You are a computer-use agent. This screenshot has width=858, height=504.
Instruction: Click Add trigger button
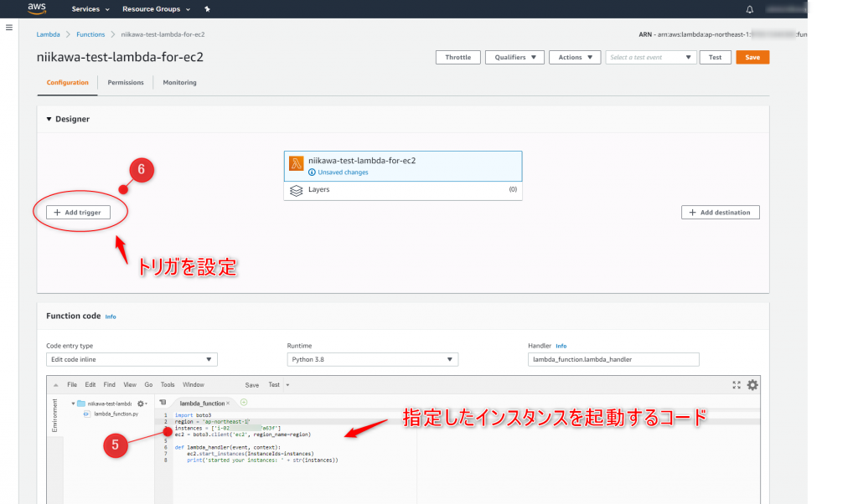coord(78,212)
